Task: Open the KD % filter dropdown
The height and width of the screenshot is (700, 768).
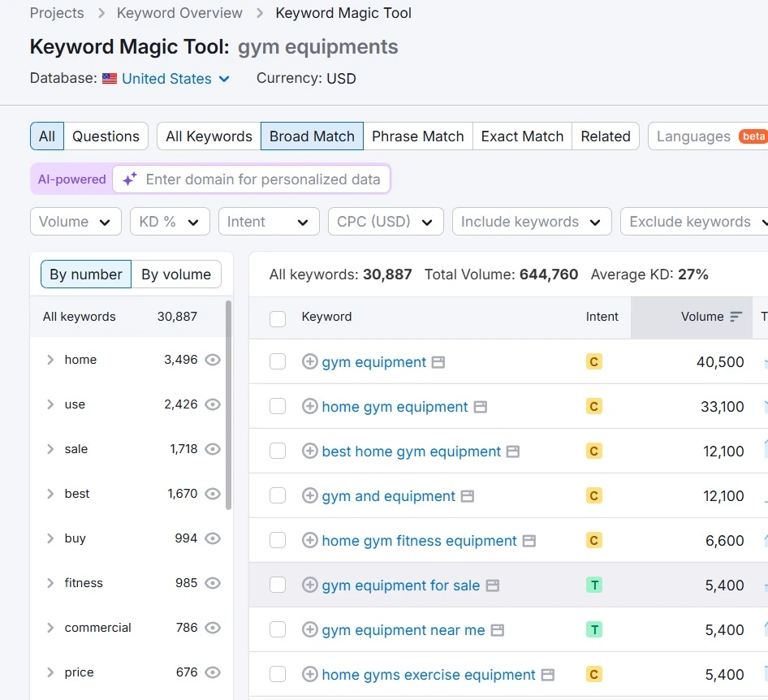Action: [x=170, y=222]
